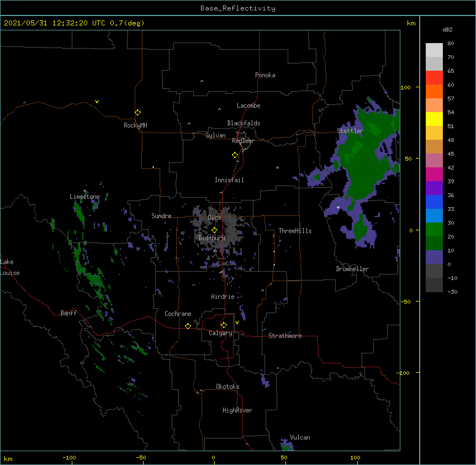Click the yellow V marker northwest of RockyMH

click(x=97, y=102)
